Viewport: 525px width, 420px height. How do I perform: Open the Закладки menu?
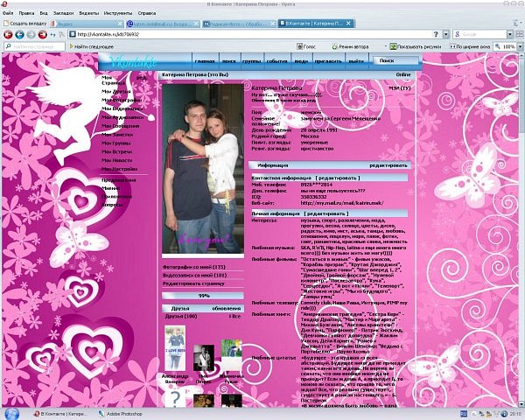63,13
